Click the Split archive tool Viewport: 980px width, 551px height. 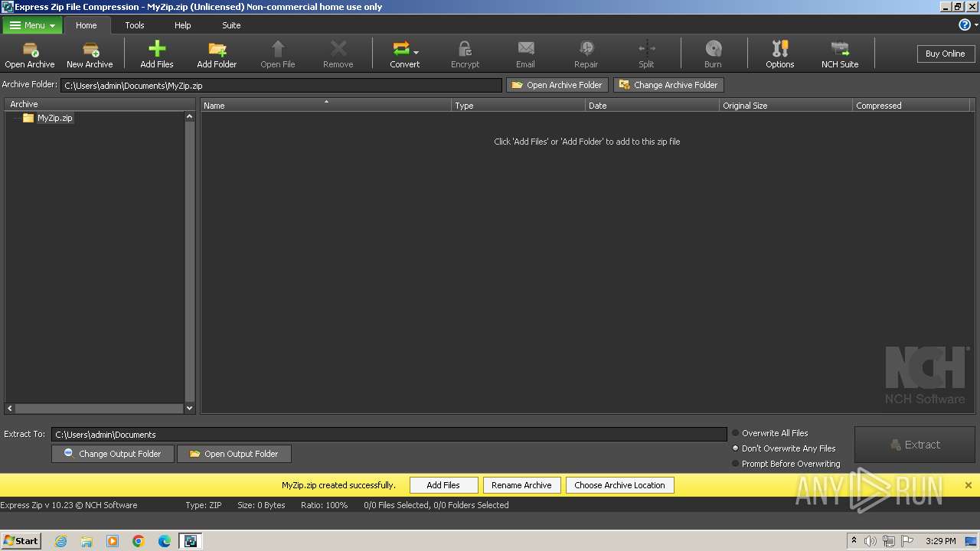pyautogui.click(x=646, y=54)
